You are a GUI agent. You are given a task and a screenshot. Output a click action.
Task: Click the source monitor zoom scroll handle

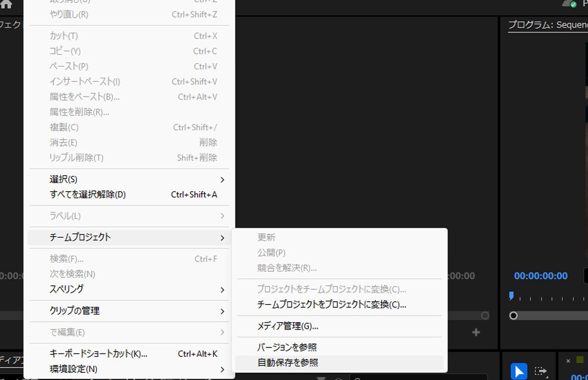click(x=485, y=316)
